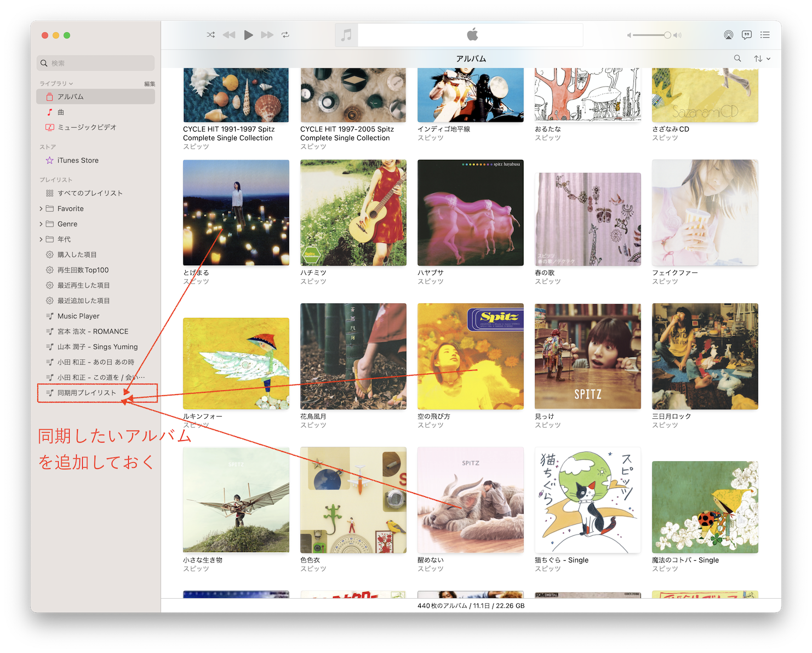812x653 pixels.
Task: Open the 再生回数Top100 smart playlist
Action: 96,270
